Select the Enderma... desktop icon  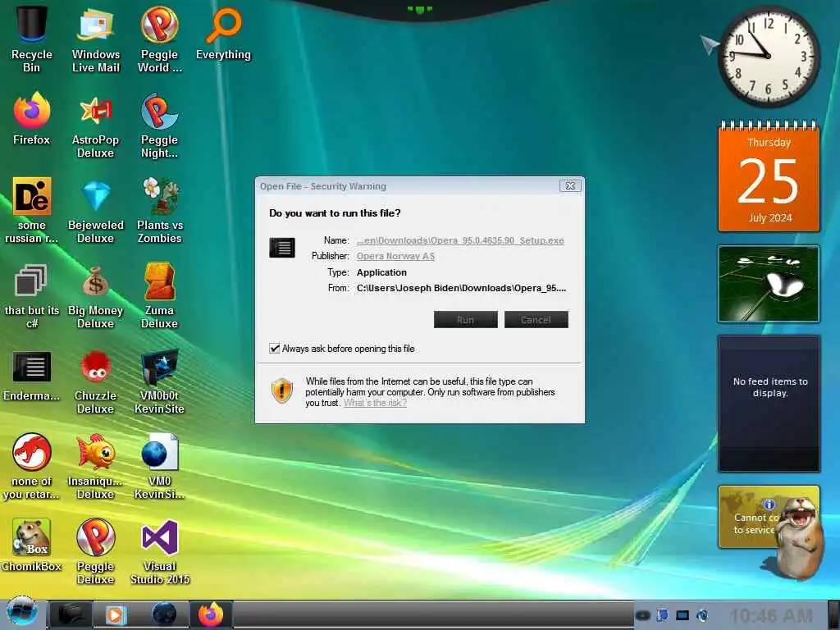(x=32, y=375)
